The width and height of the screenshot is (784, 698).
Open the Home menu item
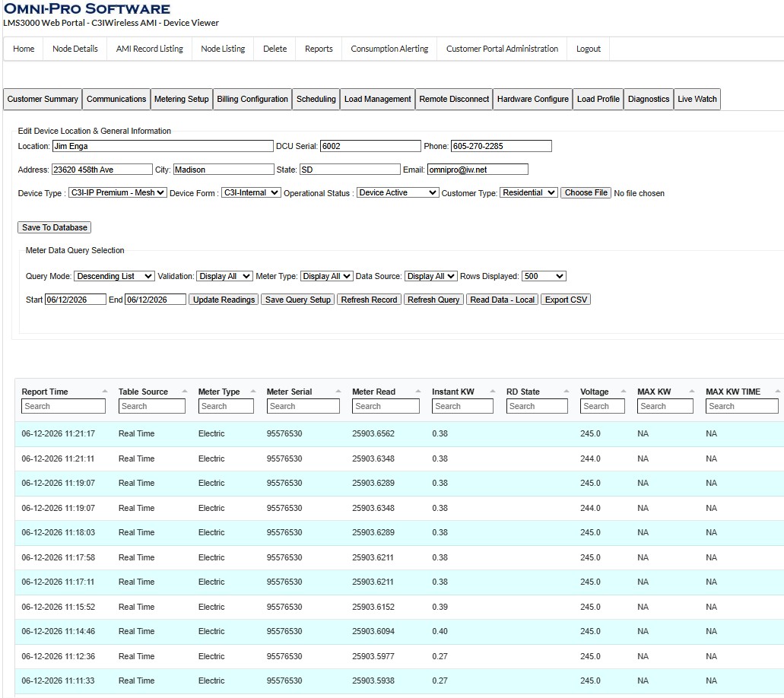(24, 49)
